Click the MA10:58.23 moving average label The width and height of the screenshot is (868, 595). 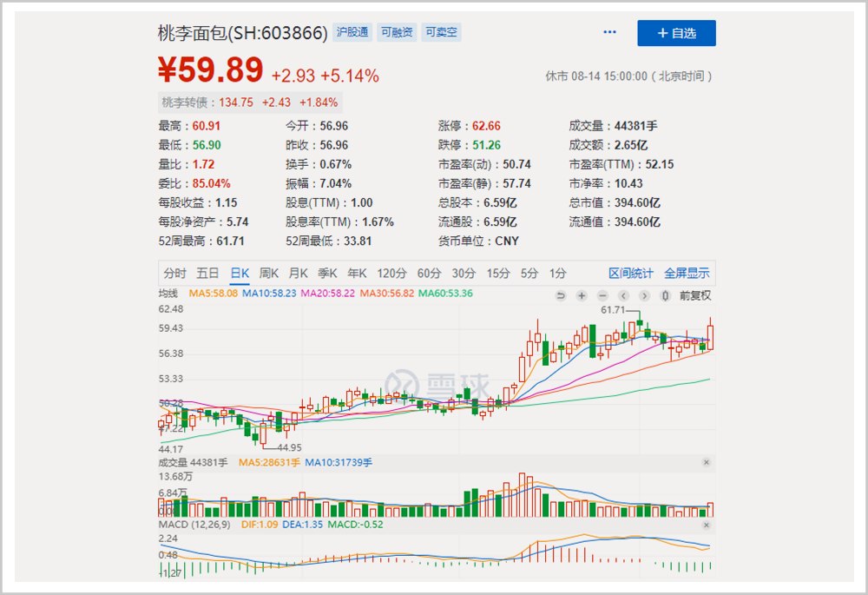(269, 293)
